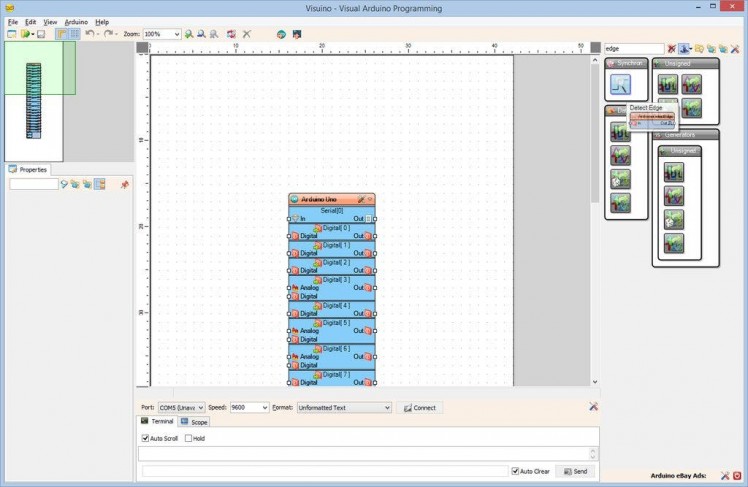Toggle the Auto Clear checkbox
The image size is (748, 487).
point(515,471)
